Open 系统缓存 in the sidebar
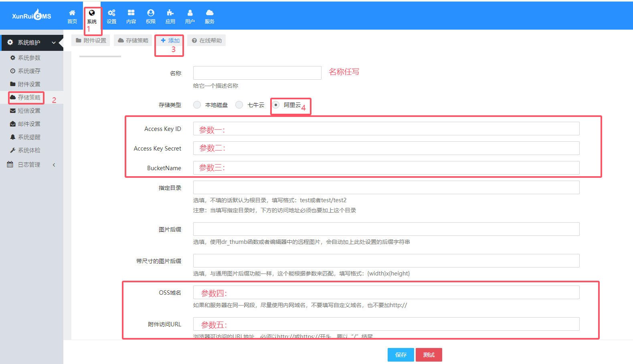 coord(29,71)
